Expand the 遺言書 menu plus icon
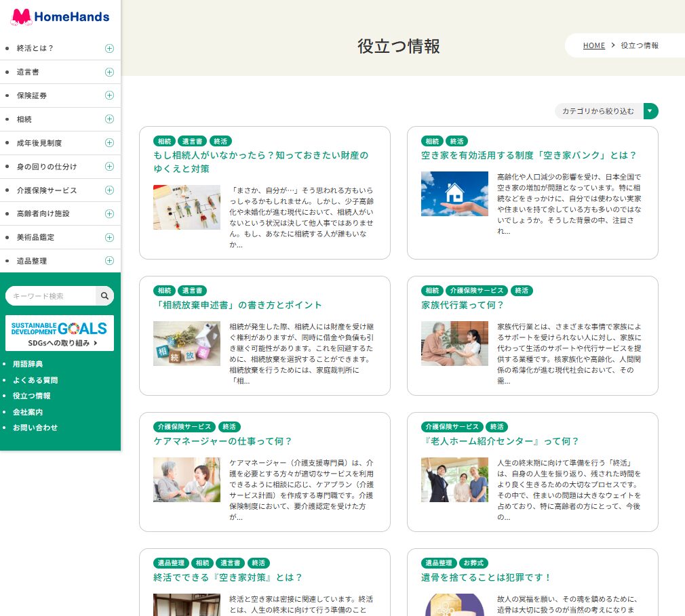The image size is (685, 616). coord(110,72)
